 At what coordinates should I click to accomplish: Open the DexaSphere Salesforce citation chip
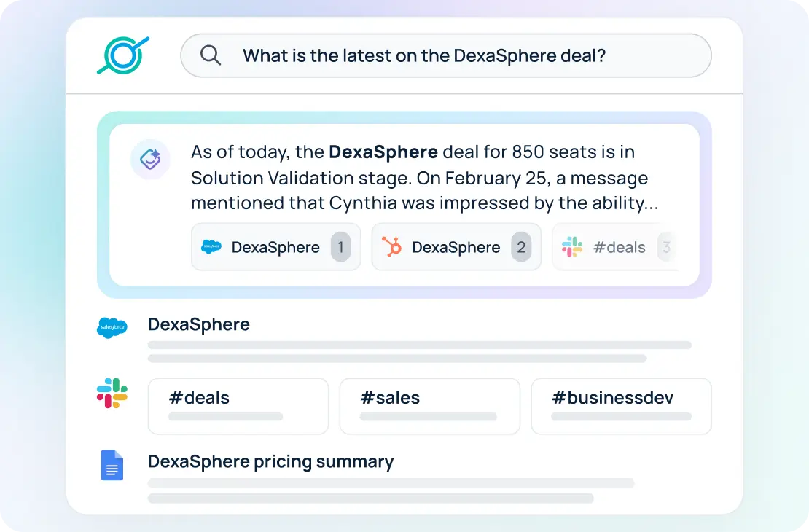point(275,247)
